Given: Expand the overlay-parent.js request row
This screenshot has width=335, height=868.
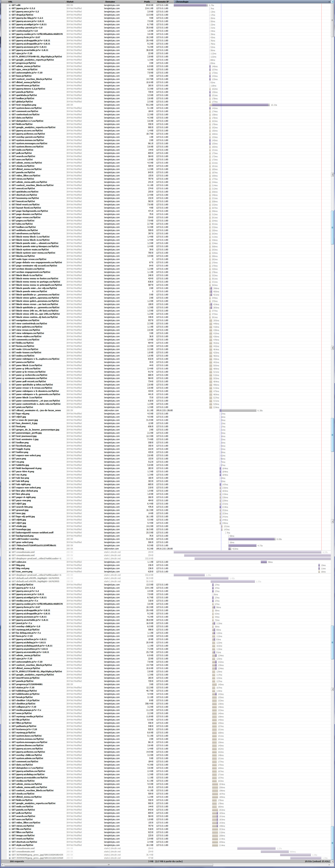Looking at the screenshot, I should (9, 28).
